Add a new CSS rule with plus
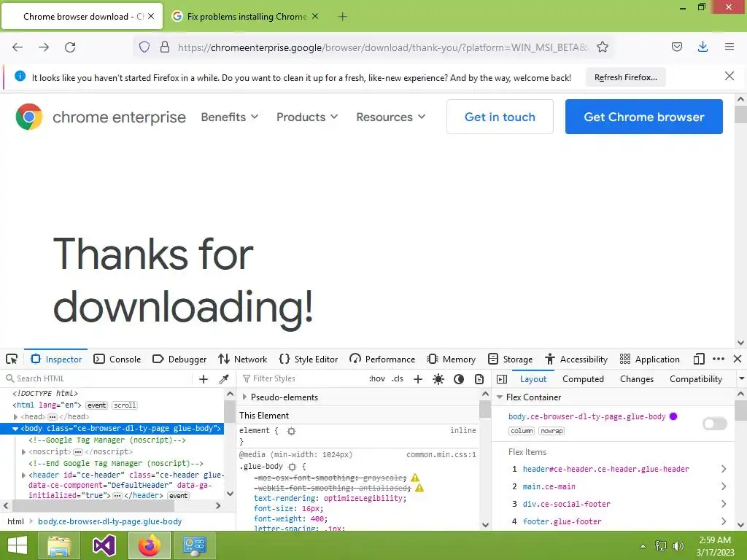This screenshot has width=747, height=560. (418, 379)
